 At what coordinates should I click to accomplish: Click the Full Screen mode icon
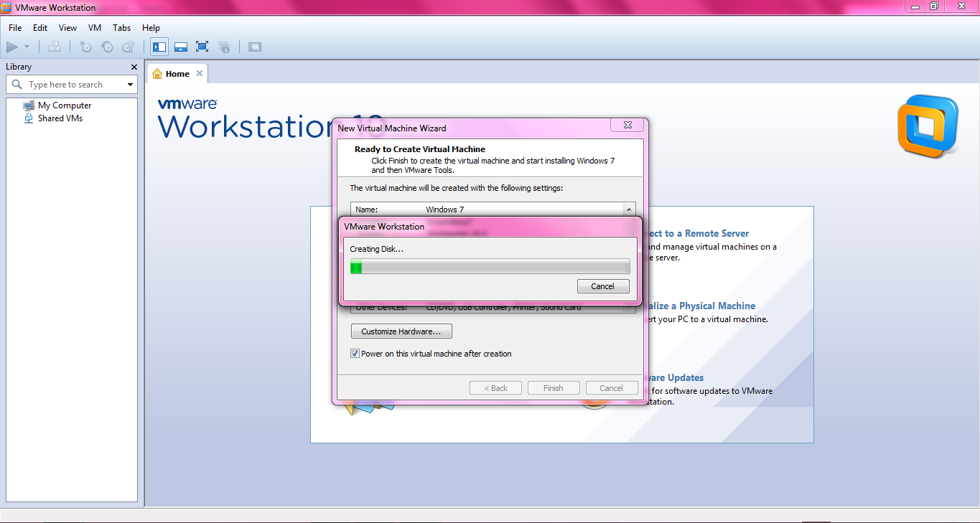[202, 47]
